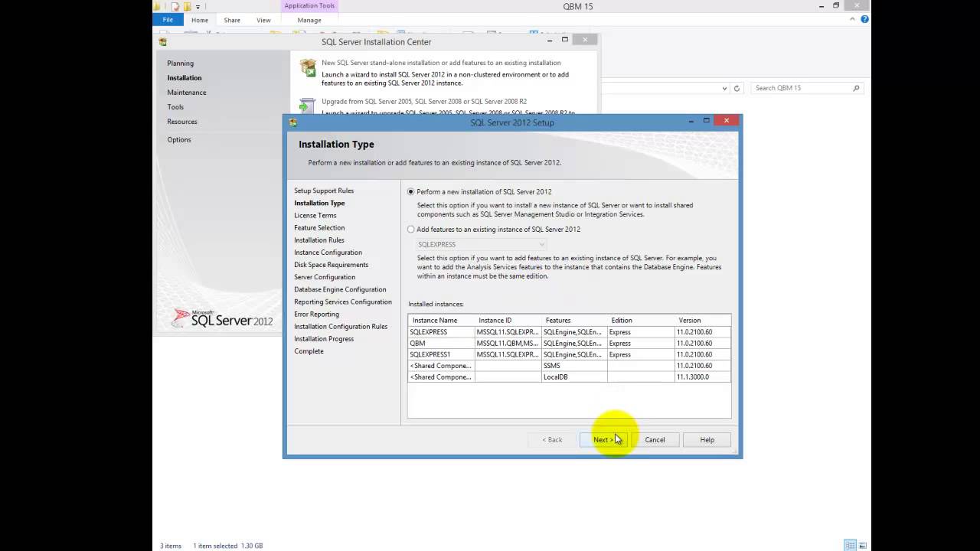
Task: Click Database Engine Configuration step
Action: click(340, 289)
